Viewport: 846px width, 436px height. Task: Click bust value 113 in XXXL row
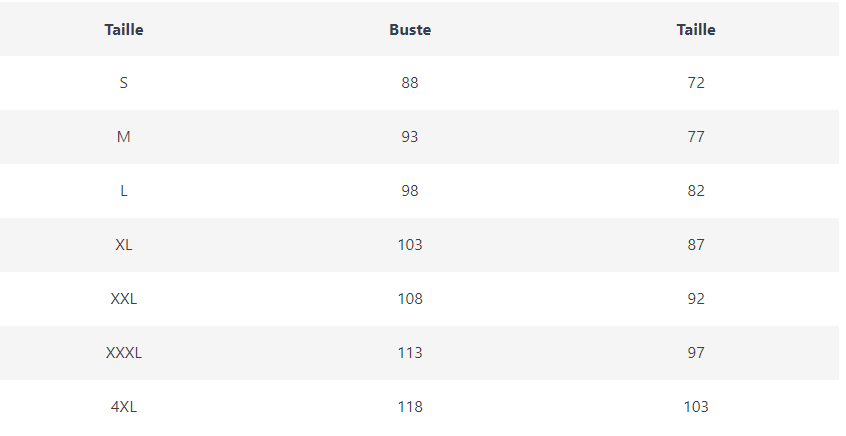tap(410, 353)
